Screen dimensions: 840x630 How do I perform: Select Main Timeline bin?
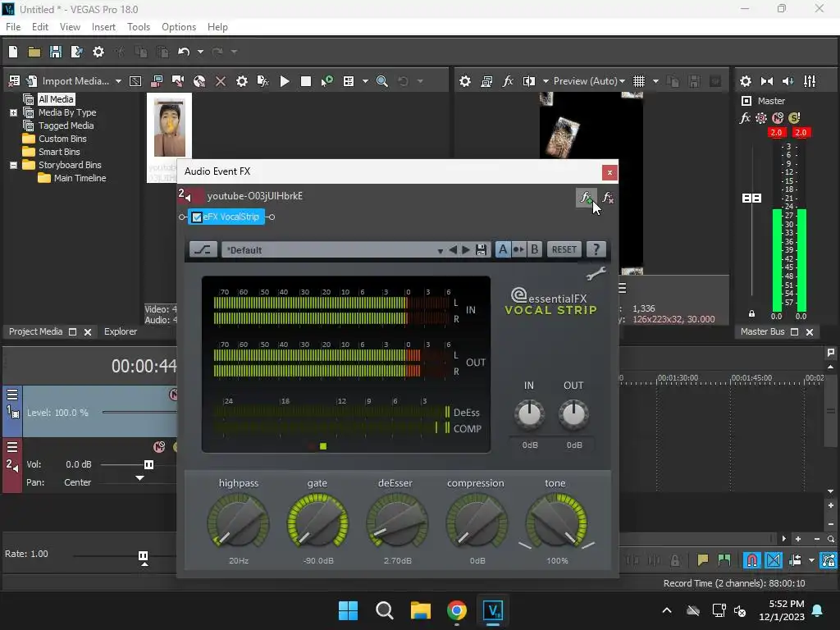click(x=80, y=178)
